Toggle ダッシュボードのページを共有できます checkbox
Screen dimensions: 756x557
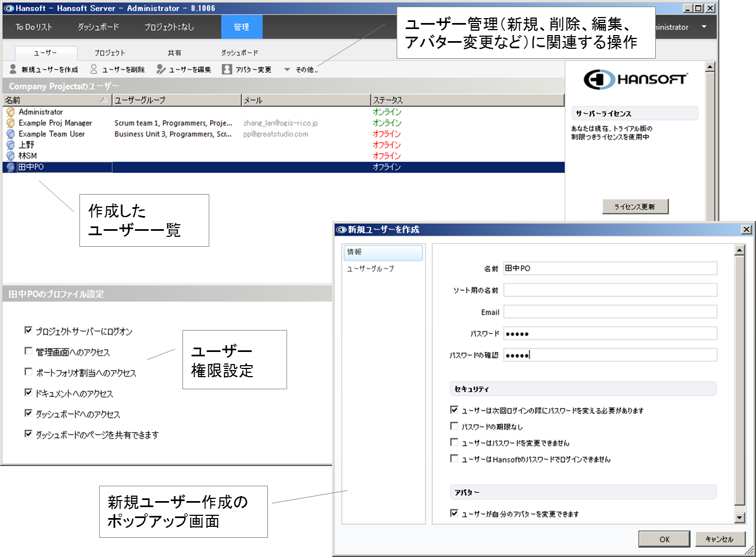[x=28, y=434]
